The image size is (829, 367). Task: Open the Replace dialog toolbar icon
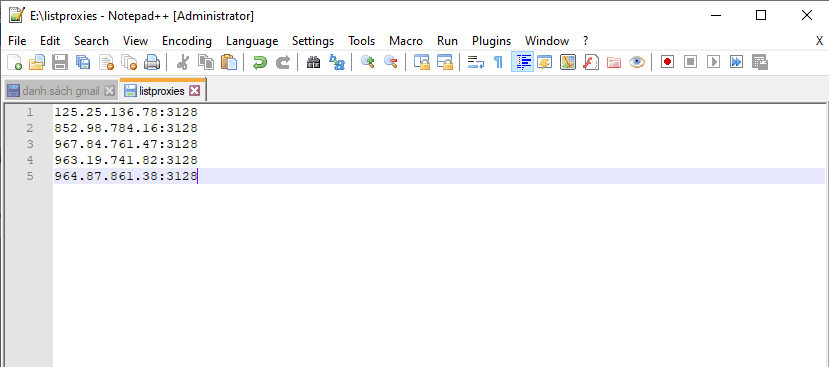pyautogui.click(x=337, y=62)
